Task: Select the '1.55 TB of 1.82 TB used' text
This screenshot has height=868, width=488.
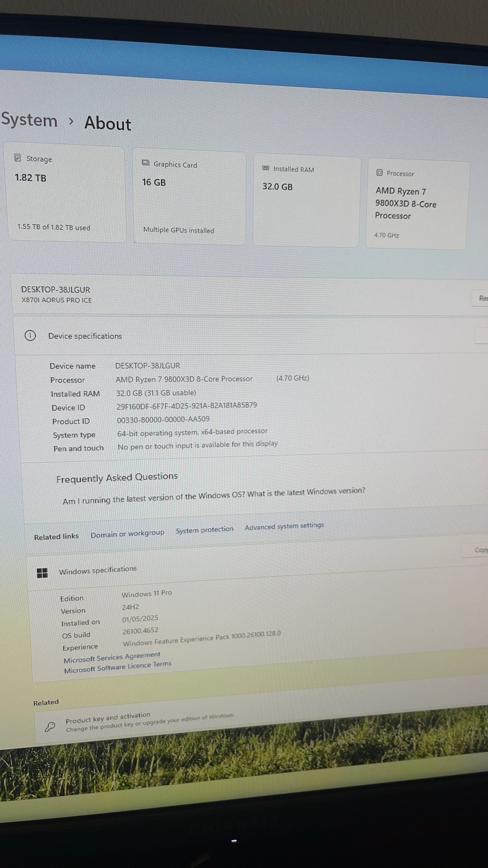Action: [54, 227]
